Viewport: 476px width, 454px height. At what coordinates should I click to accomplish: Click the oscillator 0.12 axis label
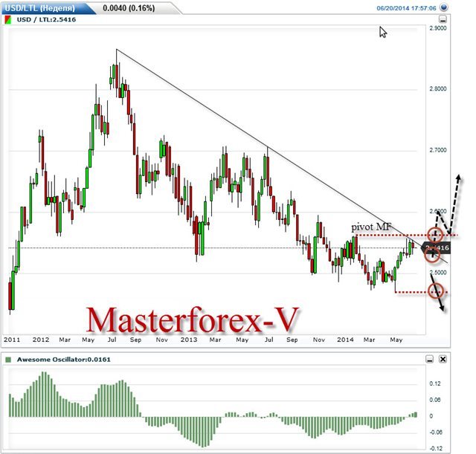click(x=434, y=383)
